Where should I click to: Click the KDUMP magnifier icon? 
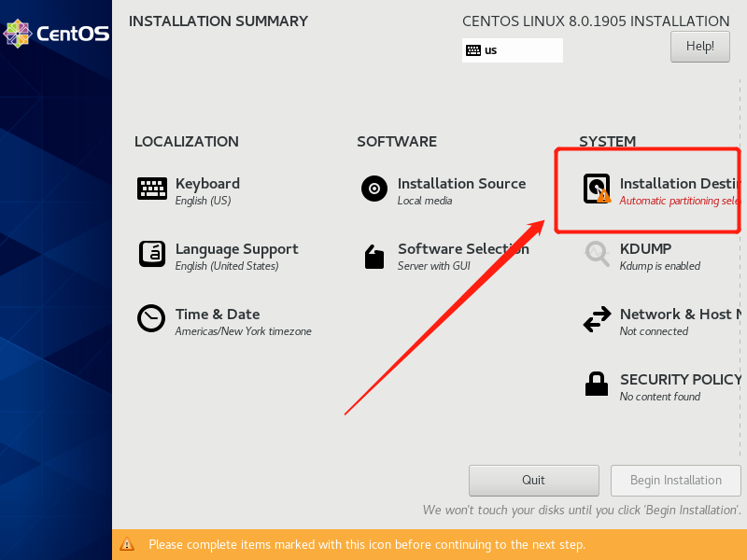(597, 254)
